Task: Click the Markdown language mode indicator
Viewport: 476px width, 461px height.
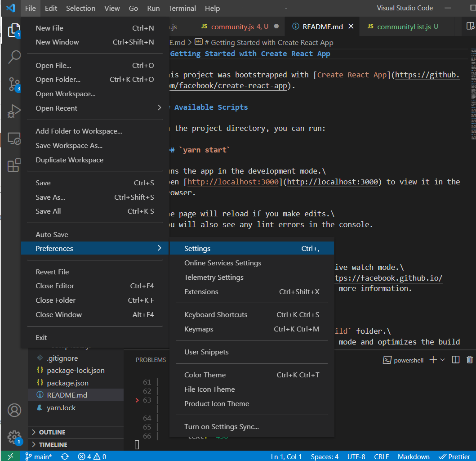Action: [x=414, y=457]
